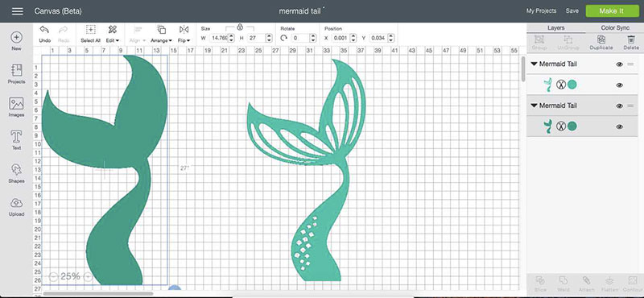Open the Shapes tool
This screenshot has height=298, width=644.
[16, 169]
